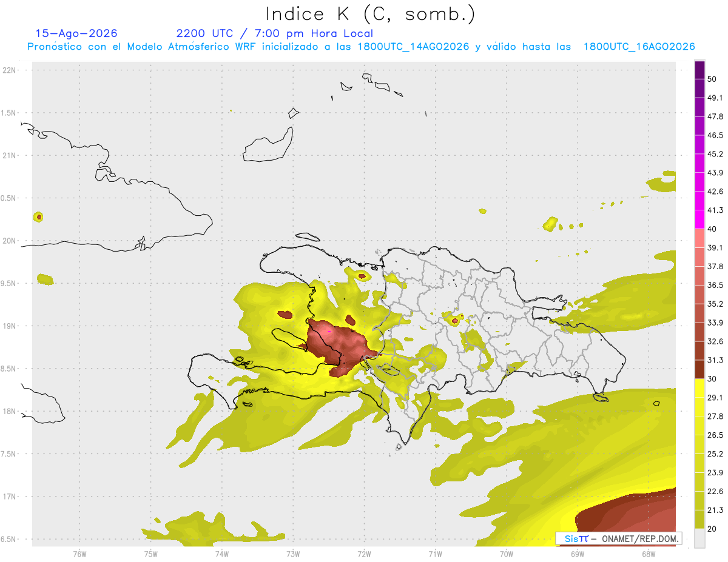Select the bright yellow swatch between 29.1 and 30
Viewport: 728px width, 562px height.
pyautogui.click(x=699, y=388)
